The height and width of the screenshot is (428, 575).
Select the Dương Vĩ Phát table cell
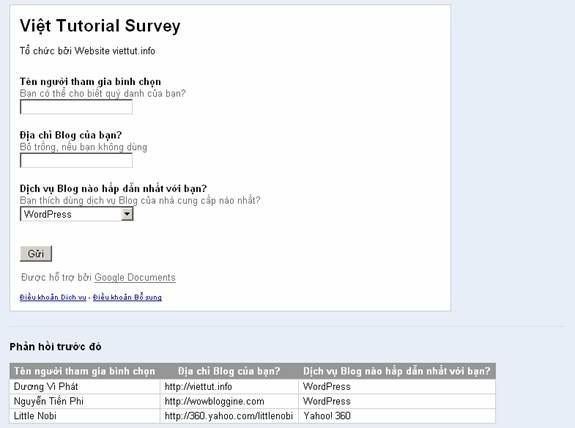(x=85, y=387)
